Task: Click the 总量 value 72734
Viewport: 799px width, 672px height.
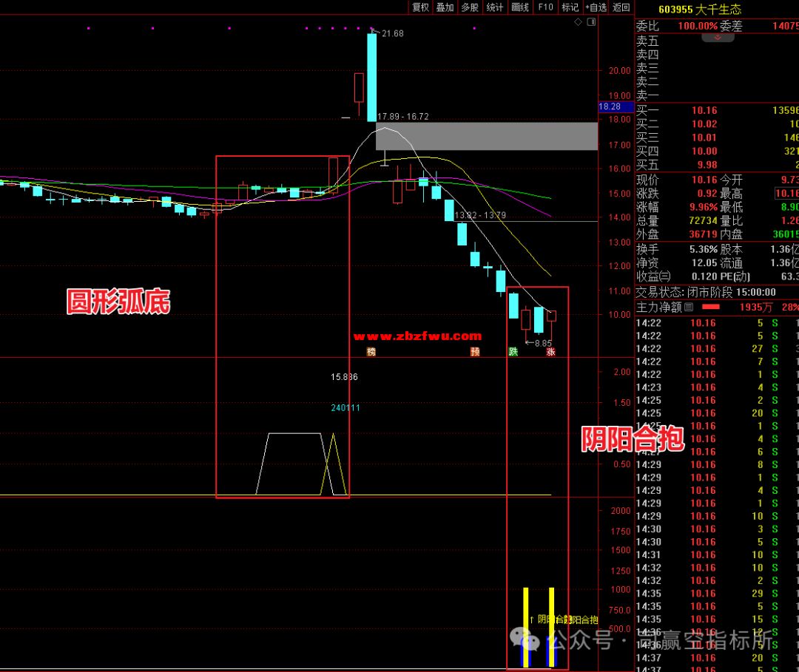Action: 704,221
